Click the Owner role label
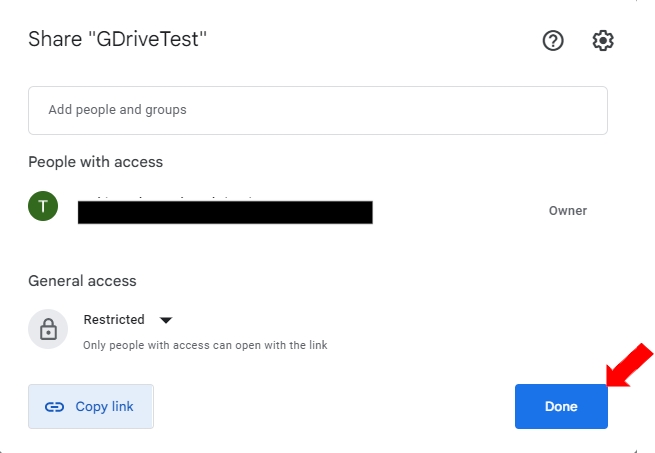Screen dimensions: 655x453 pyautogui.click(x=567, y=211)
